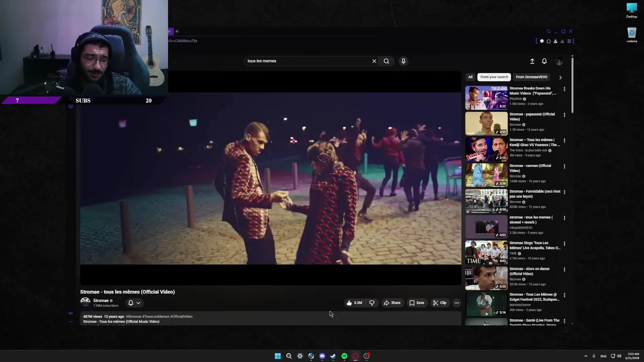Open options for Alors on danse video
This screenshot has width=644, height=362.
pyautogui.click(x=564, y=269)
